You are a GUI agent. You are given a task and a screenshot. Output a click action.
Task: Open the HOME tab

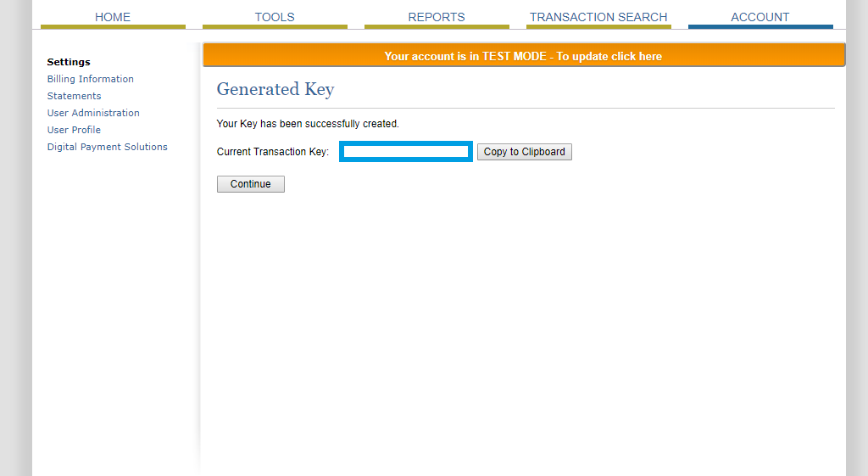[113, 17]
